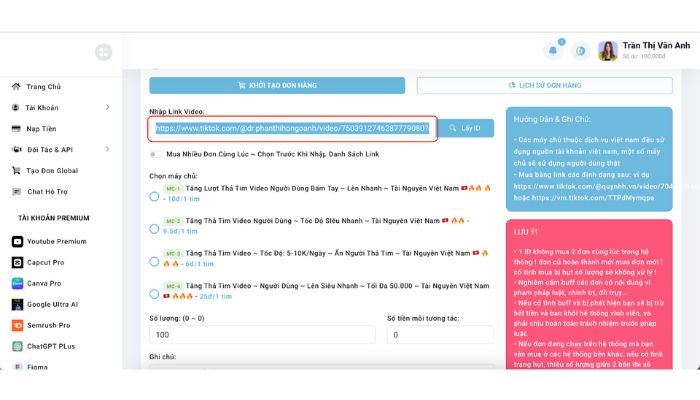700x400 pixels.
Task: Click the Canva Pro icon
Action: pos(17,283)
